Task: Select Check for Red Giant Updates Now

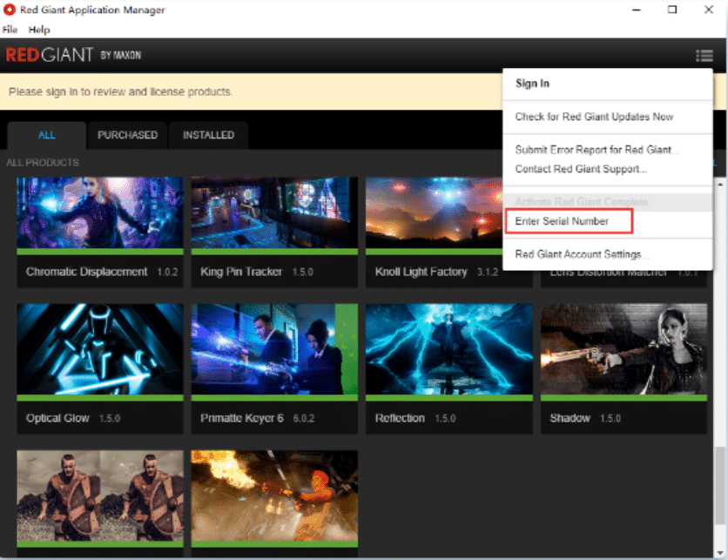Action: tap(594, 117)
